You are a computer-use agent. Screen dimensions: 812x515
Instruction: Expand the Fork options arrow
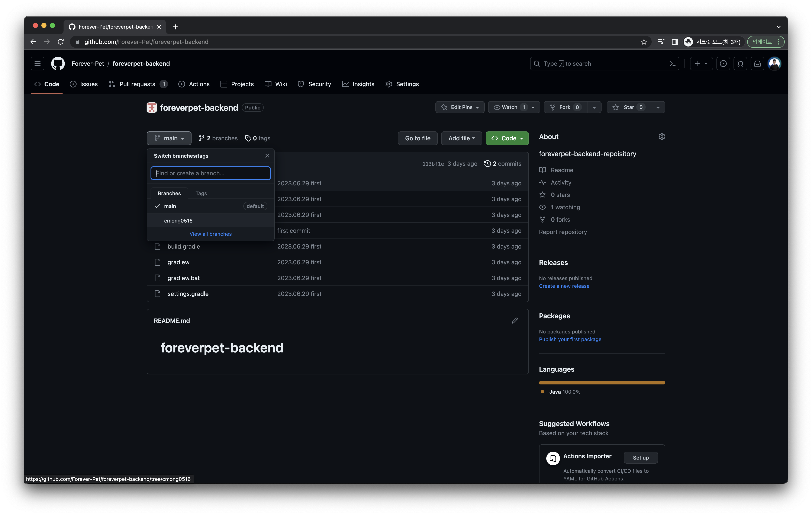tap(594, 107)
